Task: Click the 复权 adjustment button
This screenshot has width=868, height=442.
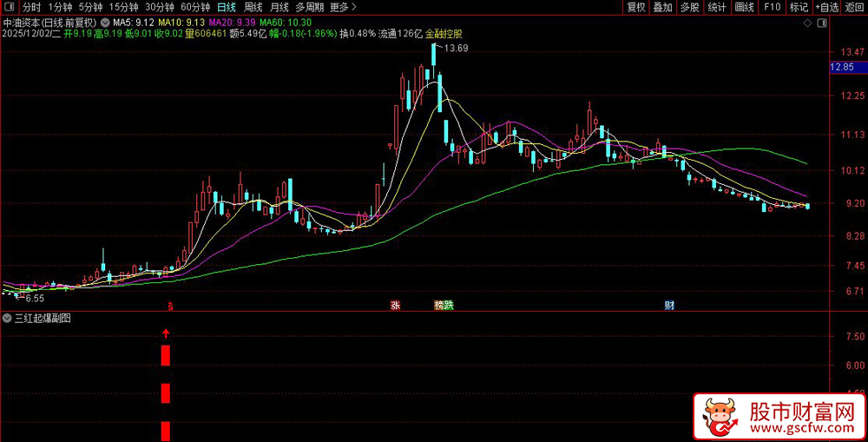Action: (636, 7)
